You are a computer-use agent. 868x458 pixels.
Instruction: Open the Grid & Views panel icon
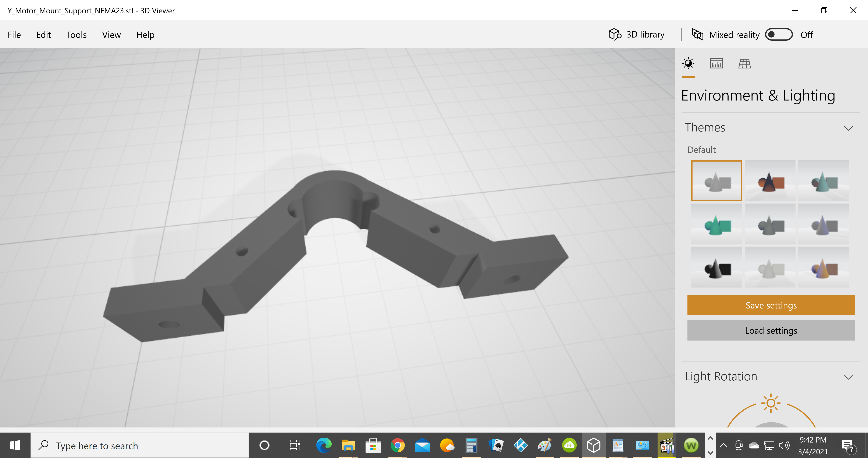(x=744, y=63)
